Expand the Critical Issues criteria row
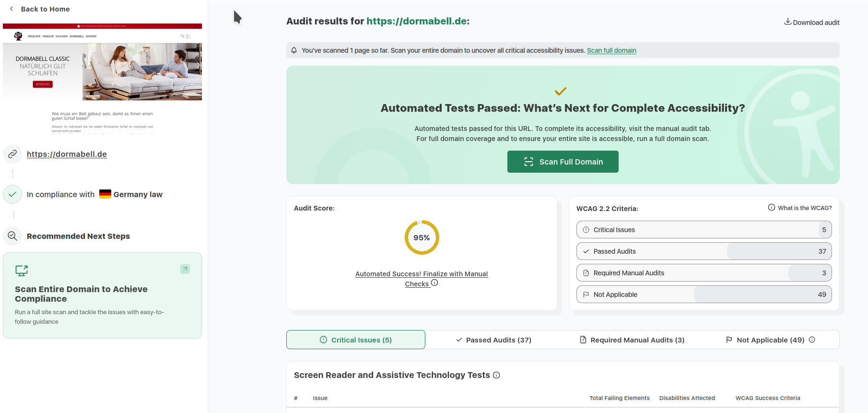Viewport: 868px width, 413px height. click(x=704, y=230)
